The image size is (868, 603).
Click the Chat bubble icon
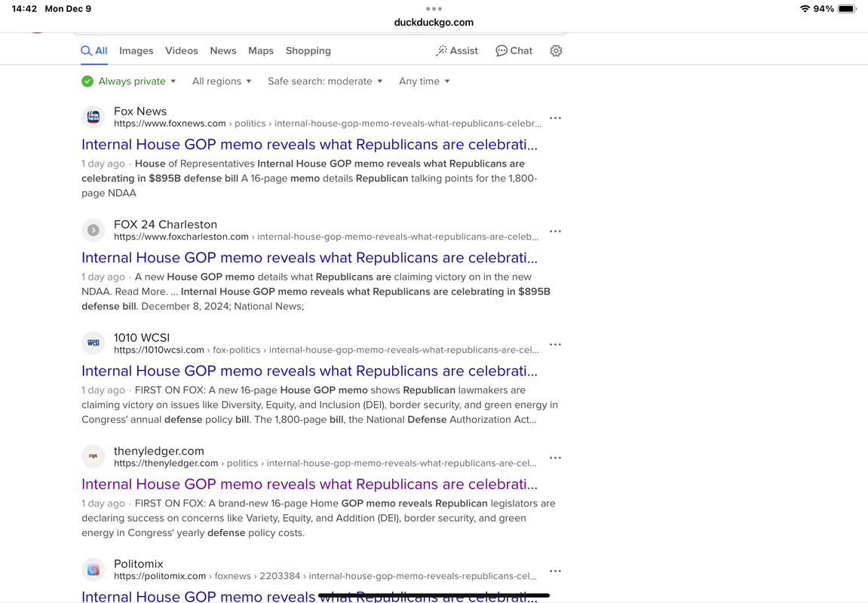(x=501, y=51)
